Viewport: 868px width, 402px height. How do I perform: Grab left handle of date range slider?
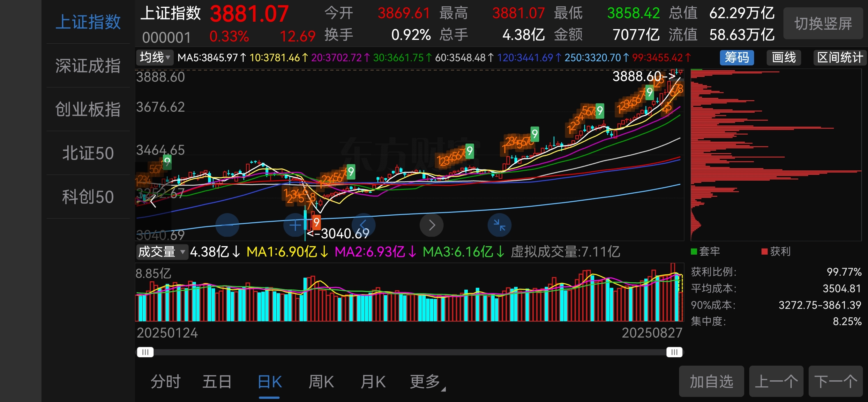[x=145, y=352]
